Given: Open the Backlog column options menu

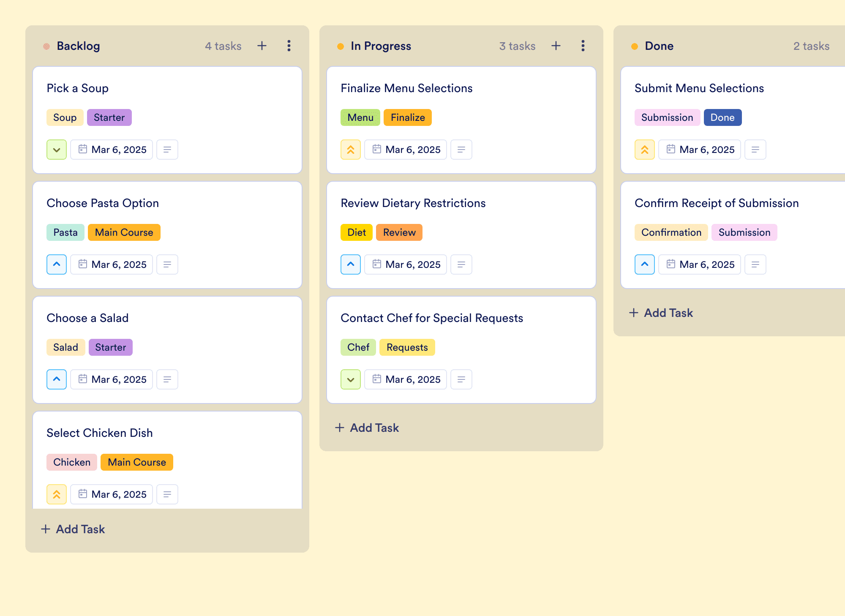Looking at the screenshot, I should tap(289, 46).
